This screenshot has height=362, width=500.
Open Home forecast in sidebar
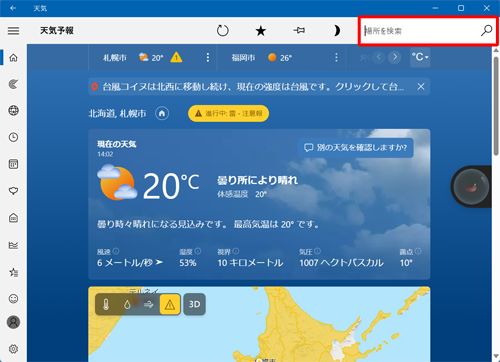[x=13, y=58]
